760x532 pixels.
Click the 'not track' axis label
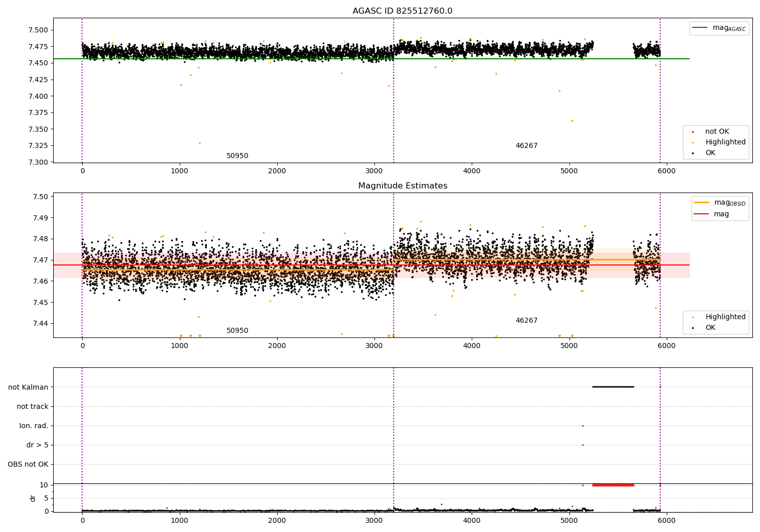click(32, 406)
